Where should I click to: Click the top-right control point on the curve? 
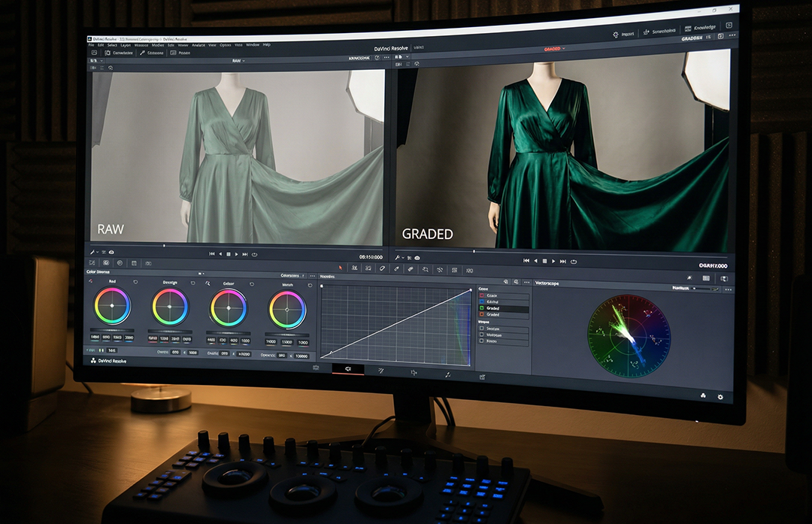[471, 289]
